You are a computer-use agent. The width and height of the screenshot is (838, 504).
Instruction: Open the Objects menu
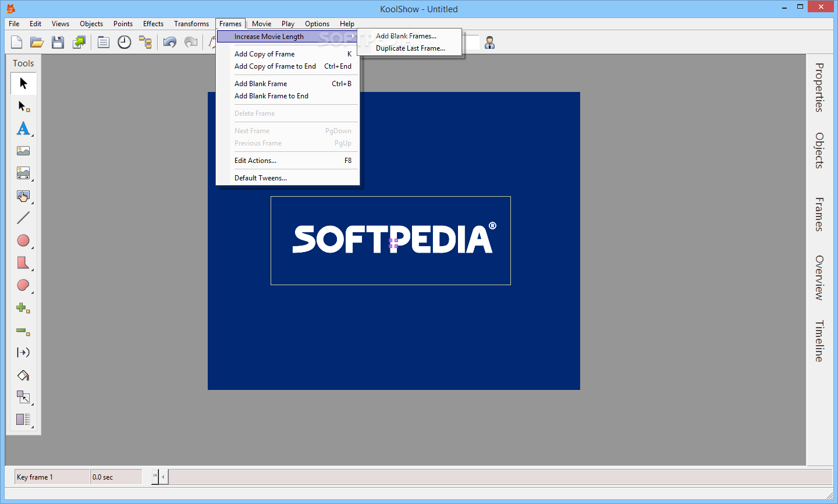click(x=91, y=24)
